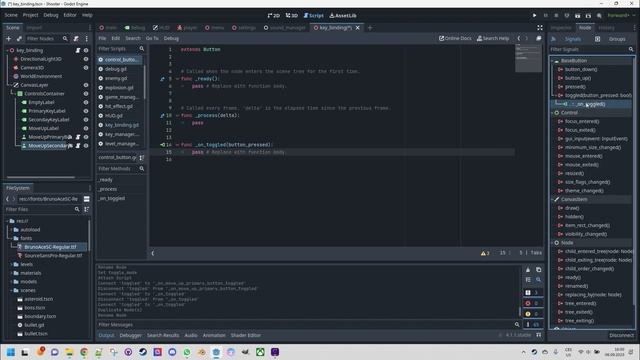The image size is (640, 360).
Task: Collapse the scenes folder in FileSystem
Action: click(11, 291)
